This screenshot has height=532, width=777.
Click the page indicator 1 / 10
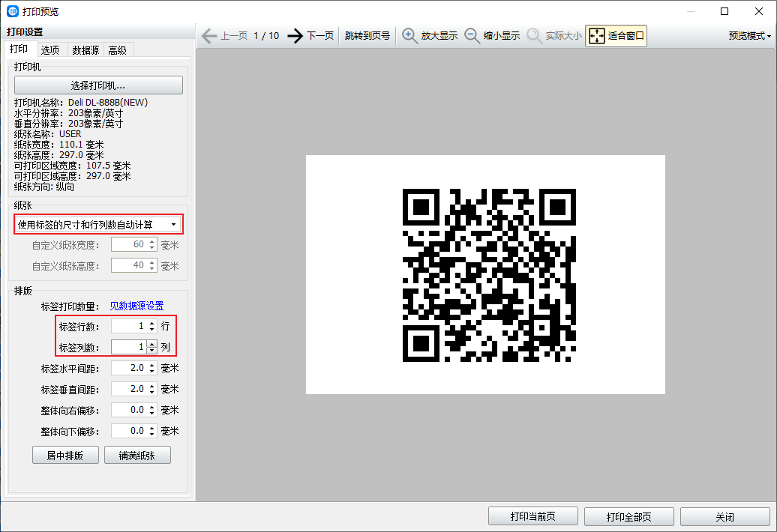pos(266,36)
